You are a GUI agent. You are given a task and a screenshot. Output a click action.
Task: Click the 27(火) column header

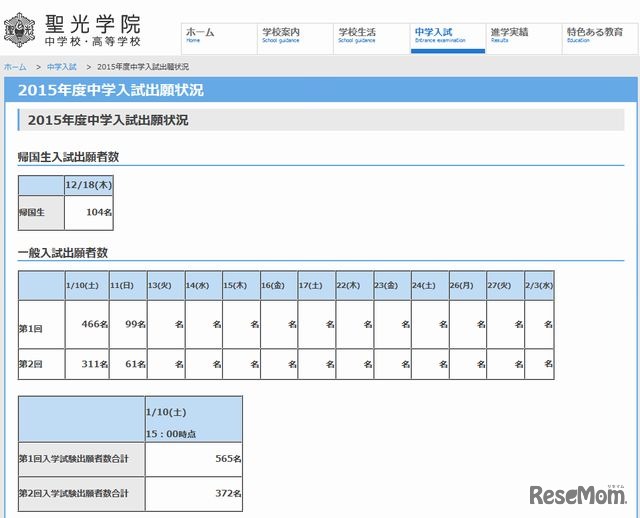505,285
